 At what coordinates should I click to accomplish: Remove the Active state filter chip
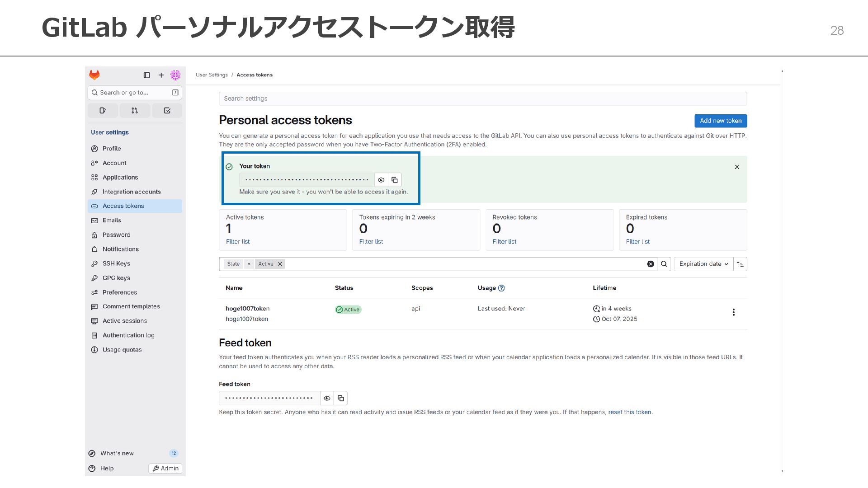(x=280, y=264)
